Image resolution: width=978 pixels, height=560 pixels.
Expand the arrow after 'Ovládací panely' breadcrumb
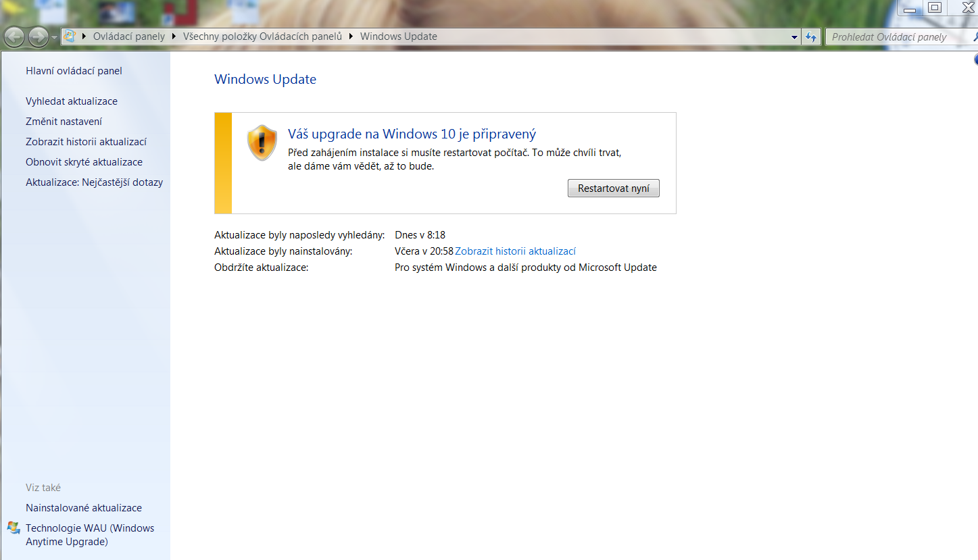pyautogui.click(x=174, y=36)
